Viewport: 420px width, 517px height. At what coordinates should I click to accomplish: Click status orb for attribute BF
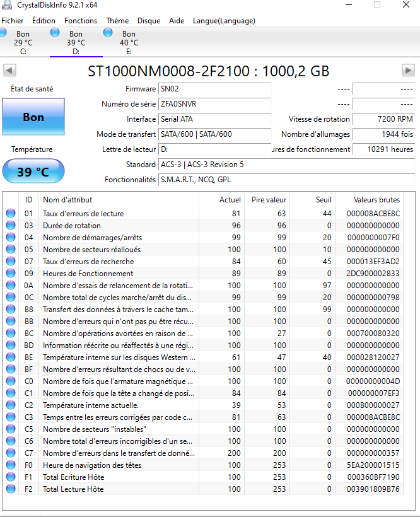click(11, 369)
